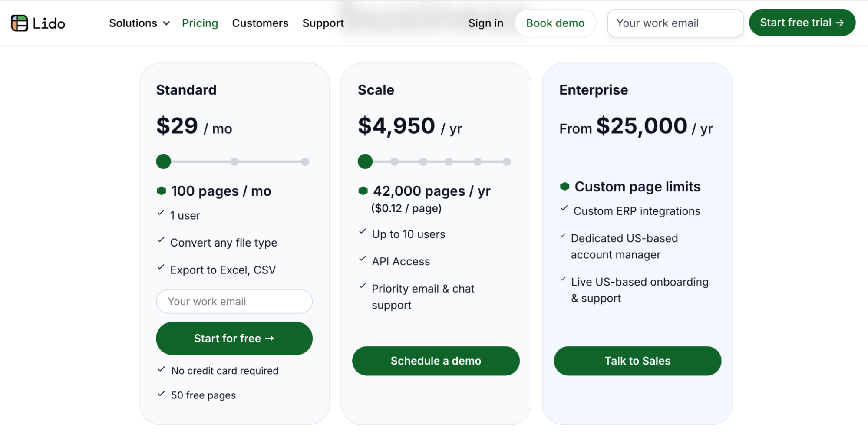This screenshot has height=444, width=868.
Task: Go to the Customers page
Action: [x=260, y=23]
